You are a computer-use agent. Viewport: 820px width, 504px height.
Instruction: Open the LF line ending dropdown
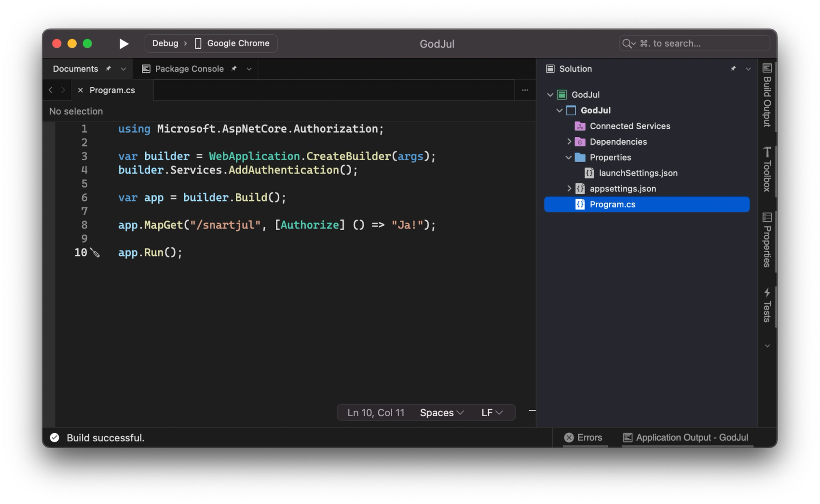pos(492,413)
